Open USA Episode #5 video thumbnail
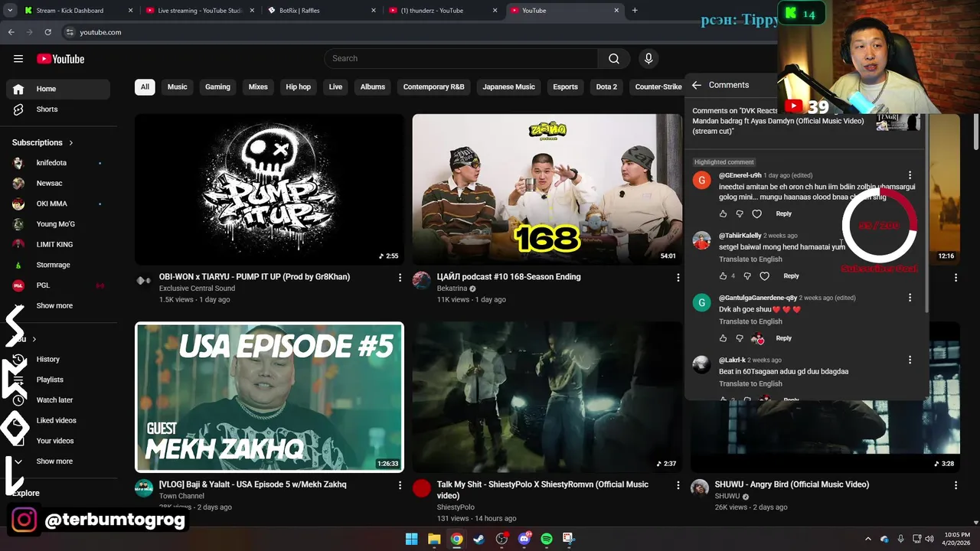 269,397
